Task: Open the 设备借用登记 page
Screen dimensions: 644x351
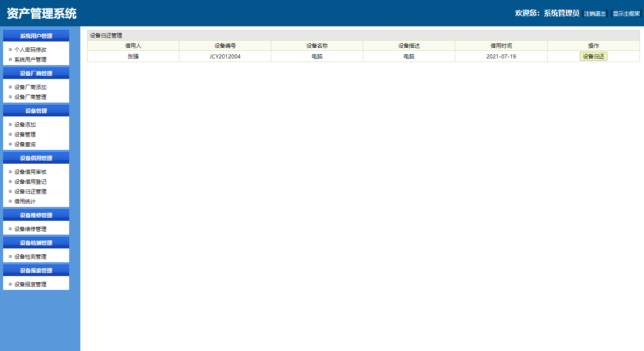Action: tap(29, 182)
